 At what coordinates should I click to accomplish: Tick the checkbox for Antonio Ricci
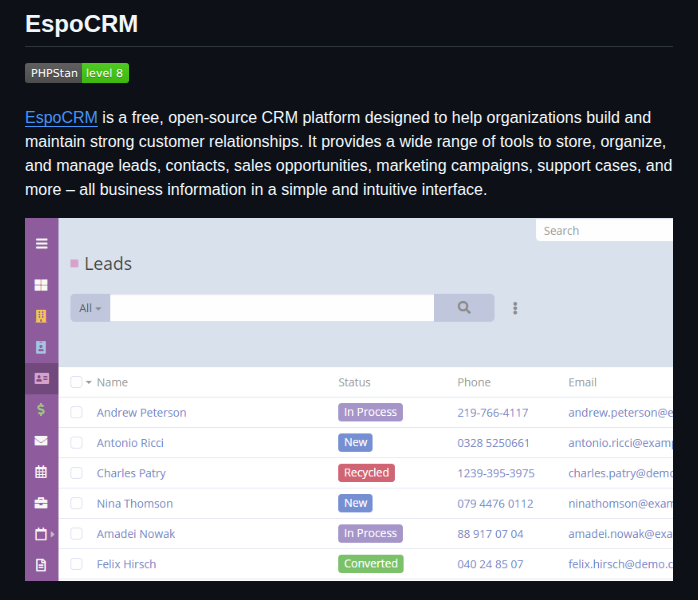76,442
